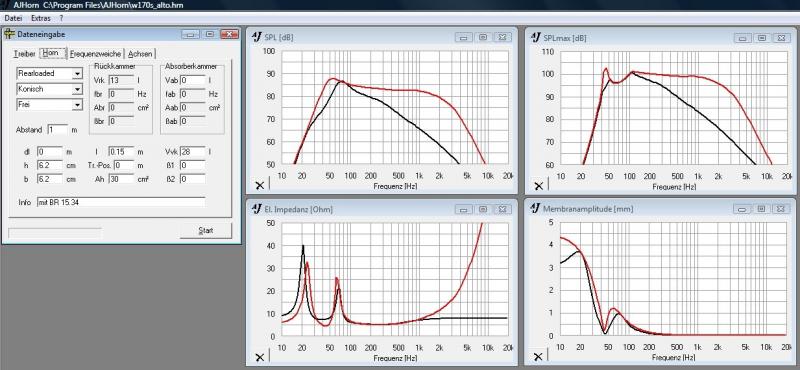The width and height of the screenshot is (800, 370).
Task: Click the X icon below the Membranamplitude graph
Action: tap(538, 357)
